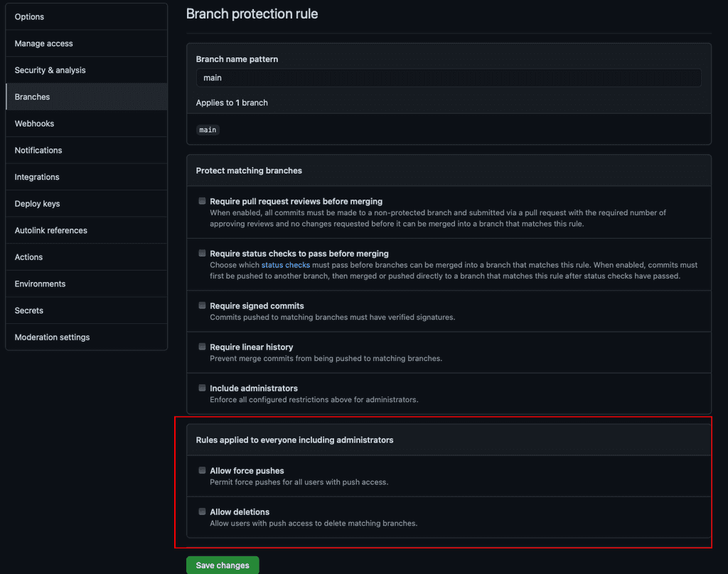Open the Secrets settings page
The image size is (728, 574).
tap(29, 310)
